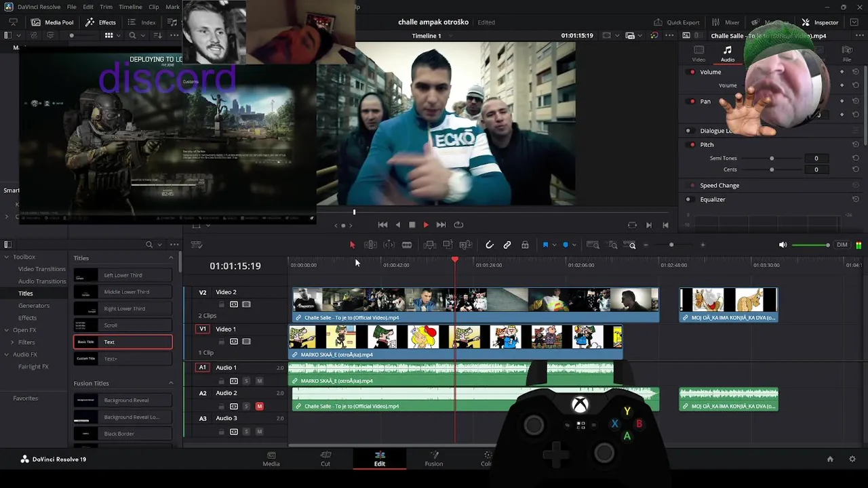Adjust the timeline zoom slider
The height and width of the screenshot is (488, 868).
(671, 245)
